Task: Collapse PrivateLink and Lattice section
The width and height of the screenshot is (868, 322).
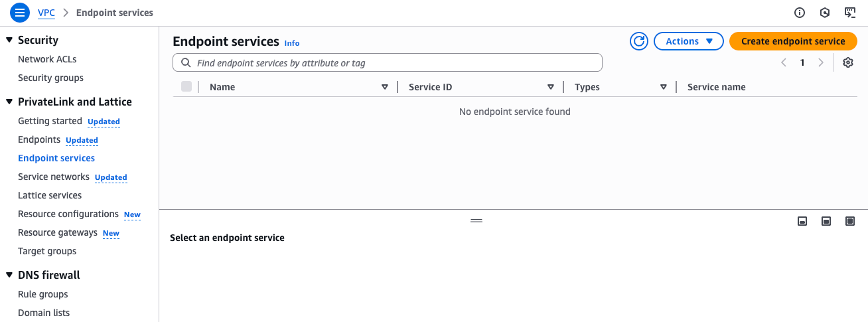Action: 9,102
